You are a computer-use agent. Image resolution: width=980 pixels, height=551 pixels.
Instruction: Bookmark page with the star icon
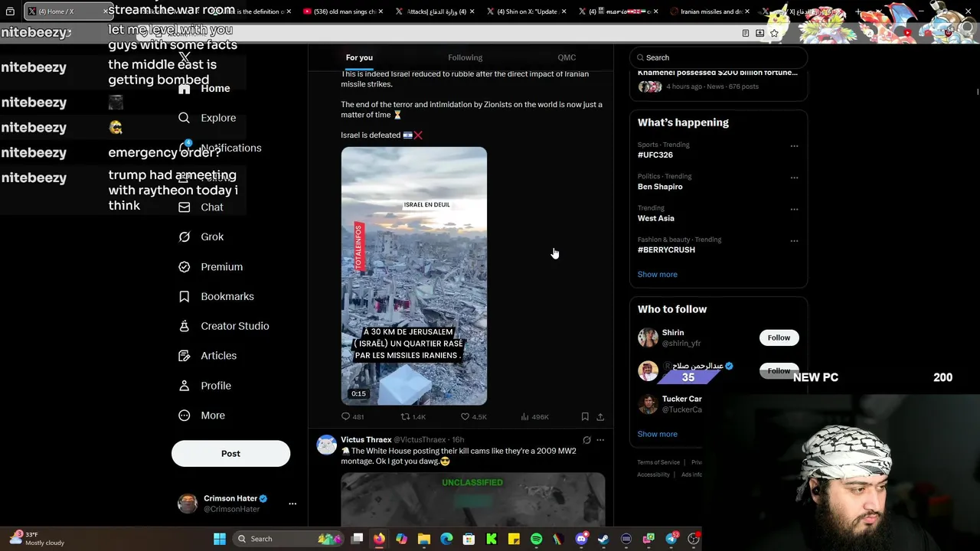point(774,34)
